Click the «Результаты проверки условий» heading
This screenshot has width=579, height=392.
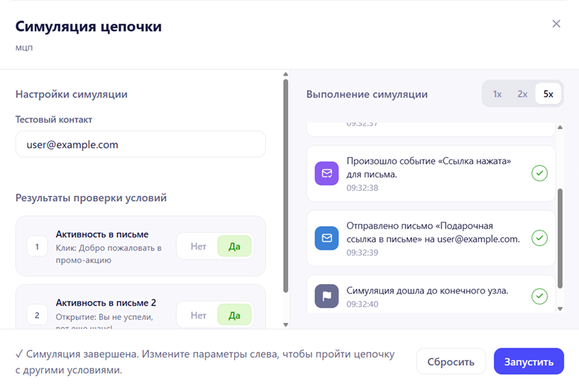tap(91, 198)
